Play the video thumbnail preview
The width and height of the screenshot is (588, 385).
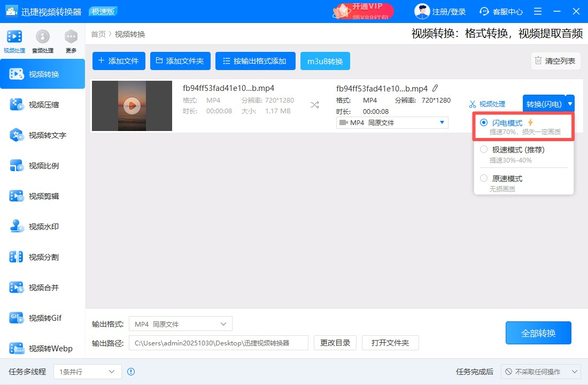click(131, 105)
